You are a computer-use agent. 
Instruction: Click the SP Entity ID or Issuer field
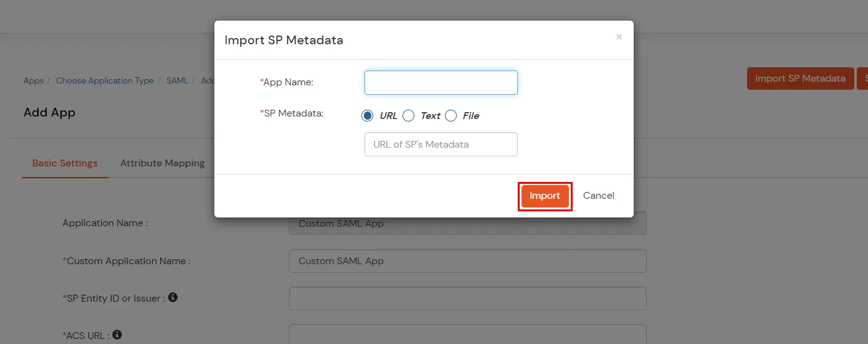(x=467, y=299)
